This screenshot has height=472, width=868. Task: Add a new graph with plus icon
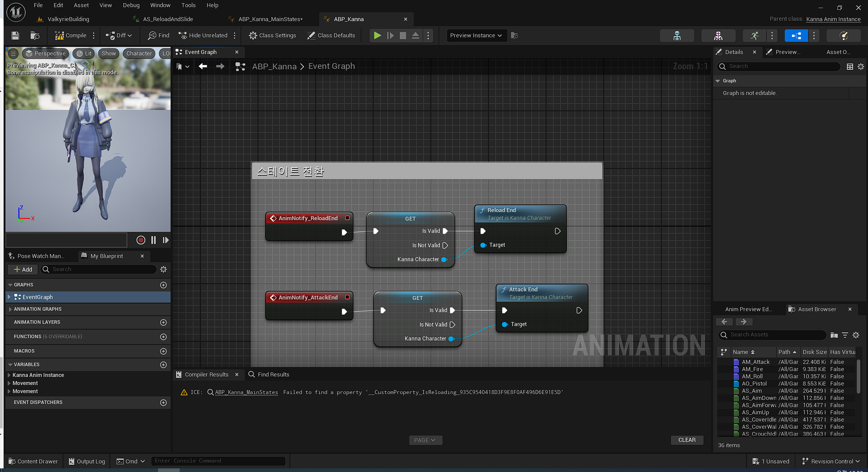click(163, 285)
